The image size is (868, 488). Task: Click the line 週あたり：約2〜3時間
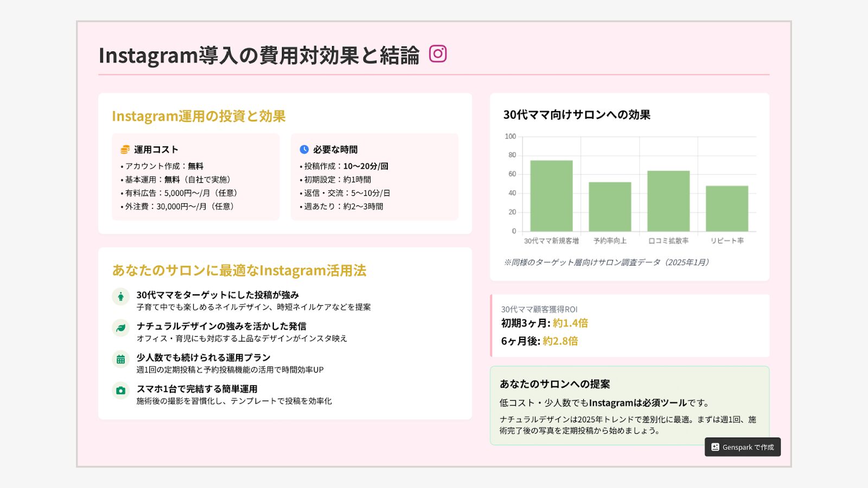coord(341,207)
